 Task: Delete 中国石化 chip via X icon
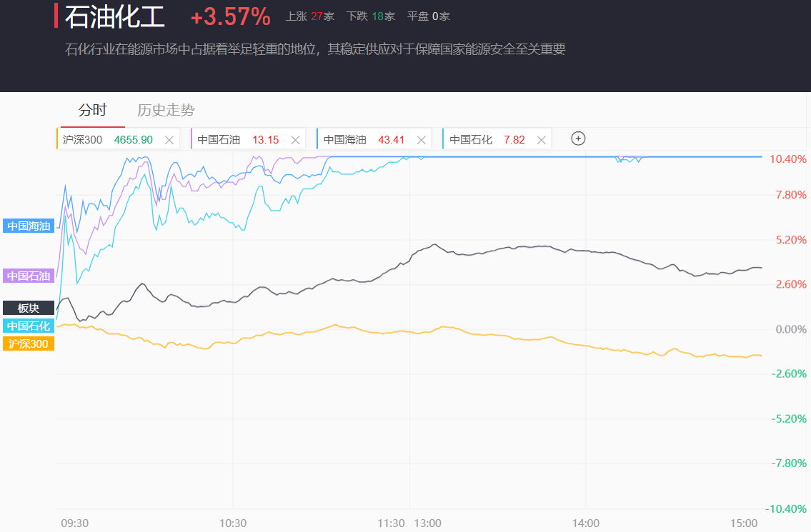541,140
